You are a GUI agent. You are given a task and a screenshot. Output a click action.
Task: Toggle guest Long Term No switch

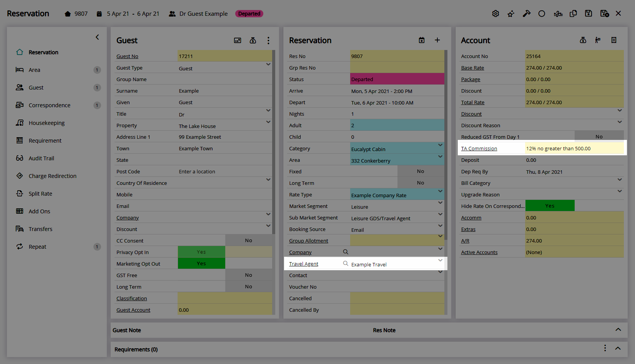(248, 286)
